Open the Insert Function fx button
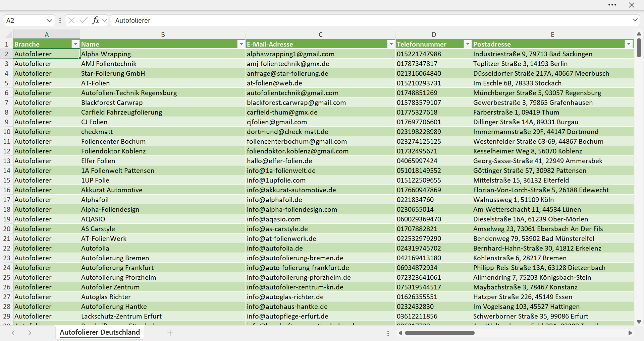 click(96, 20)
